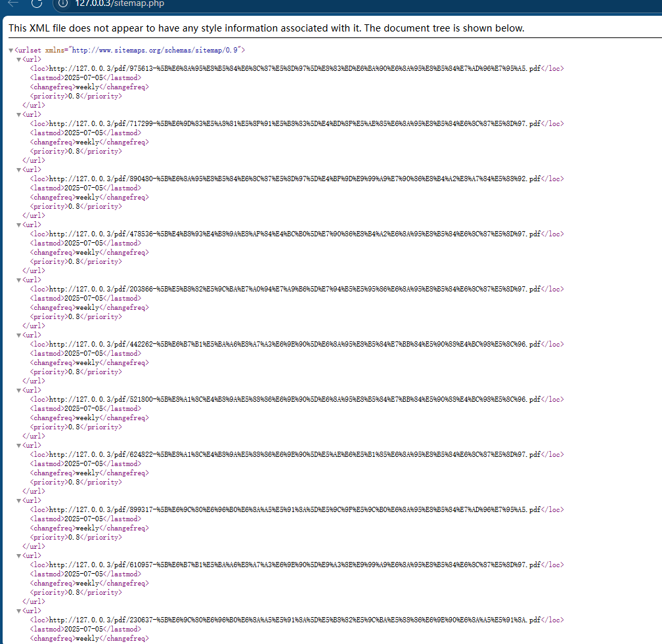View site information icon in address bar

pos(63,3)
